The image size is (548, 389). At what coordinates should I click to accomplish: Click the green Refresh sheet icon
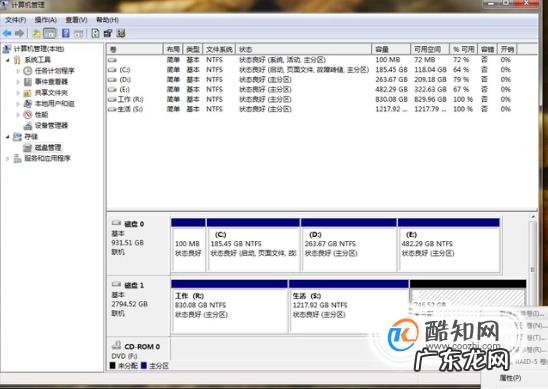[95, 33]
